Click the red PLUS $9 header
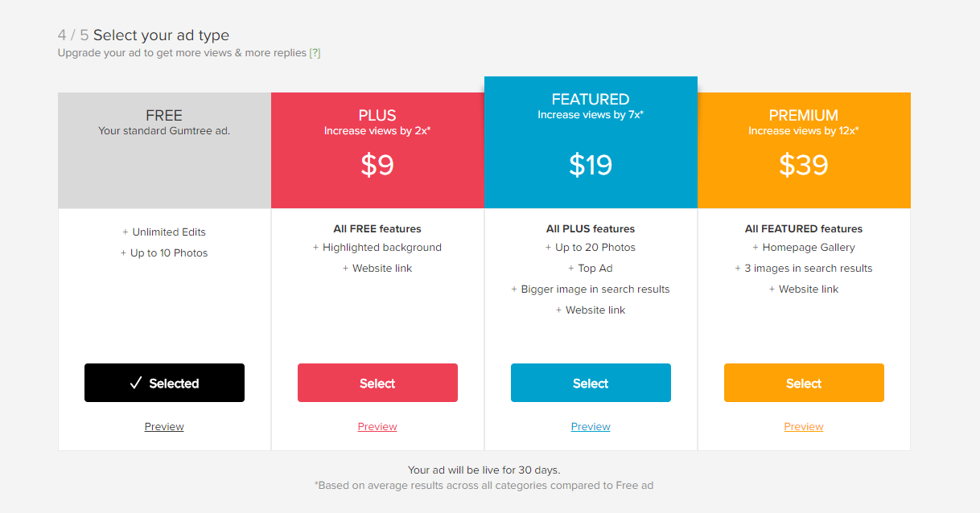This screenshot has width=980, height=513. 377,150
